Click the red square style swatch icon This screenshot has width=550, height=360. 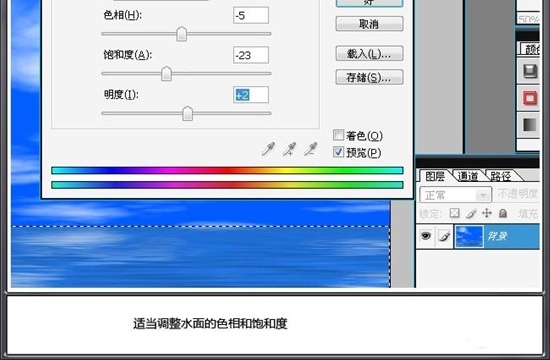pos(530,98)
